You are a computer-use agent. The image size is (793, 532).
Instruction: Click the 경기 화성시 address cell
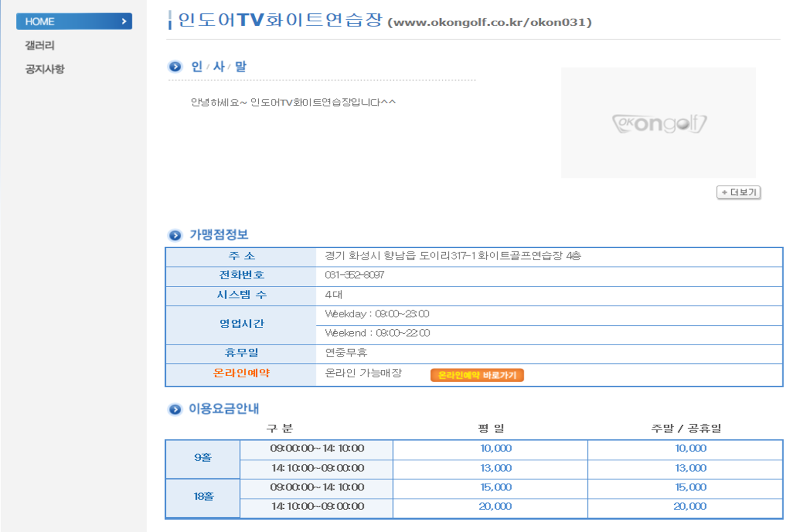tap(453, 256)
